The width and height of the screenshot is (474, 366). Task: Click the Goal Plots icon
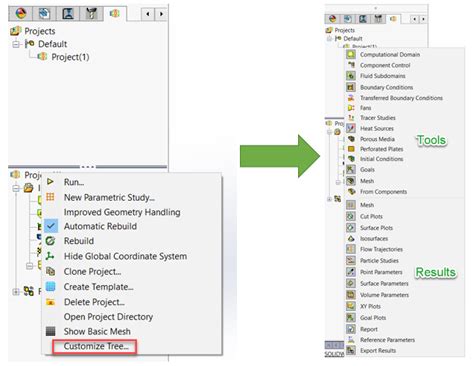[x=351, y=317]
